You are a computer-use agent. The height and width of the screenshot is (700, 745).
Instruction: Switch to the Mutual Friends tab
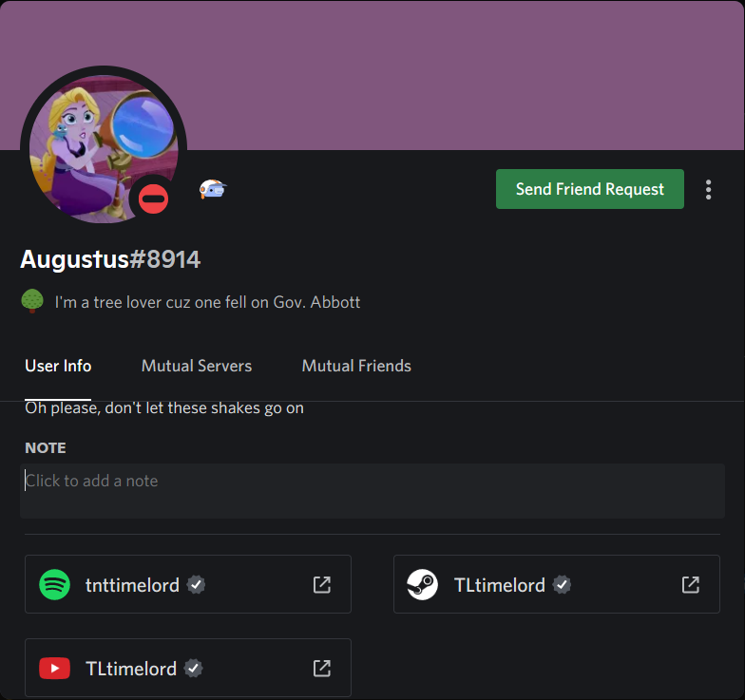pos(356,366)
